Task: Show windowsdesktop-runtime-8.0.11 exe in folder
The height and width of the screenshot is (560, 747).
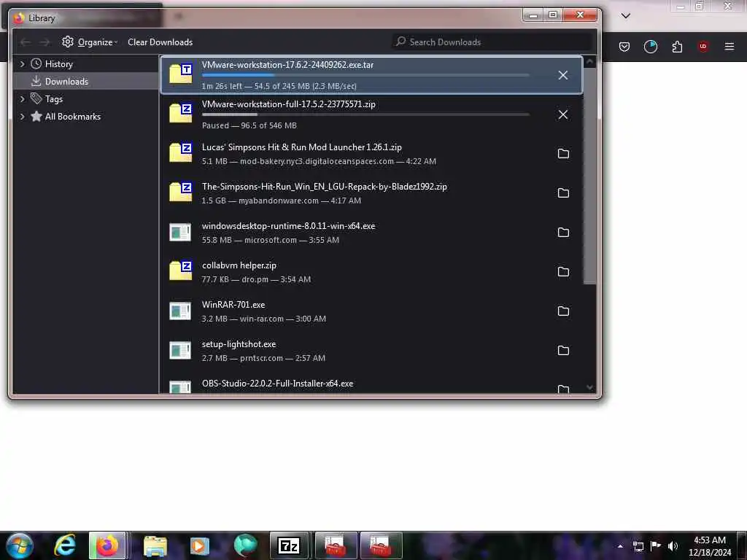Action: (x=563, y=233)
